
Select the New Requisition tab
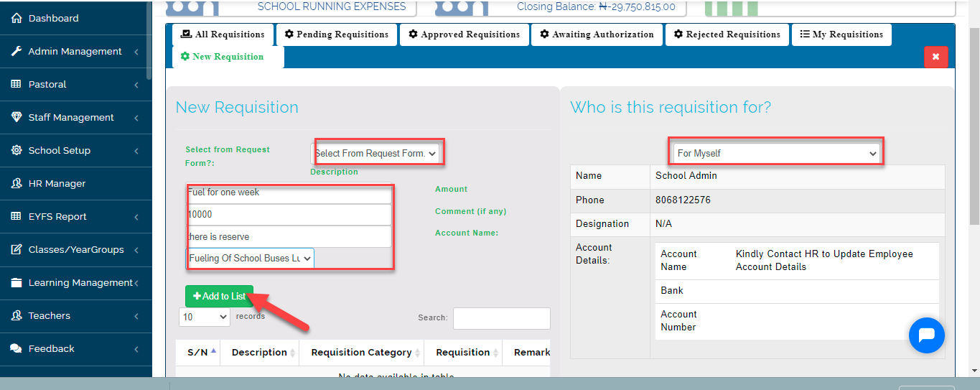pyautogui.click(x=228, y=57)
